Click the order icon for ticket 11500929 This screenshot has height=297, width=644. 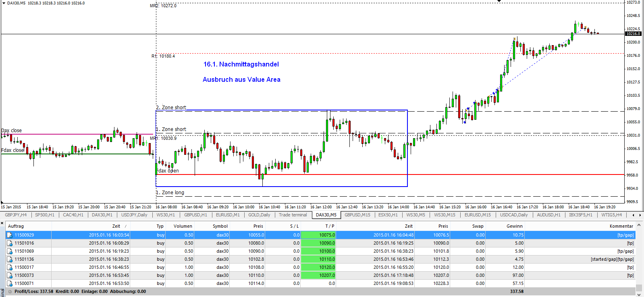(10, 235)
